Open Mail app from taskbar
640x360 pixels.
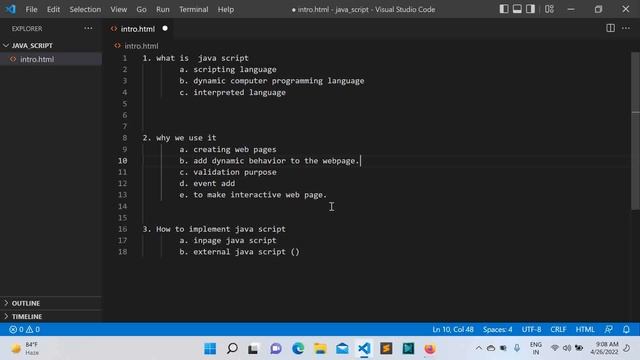pyautogui.click(x=342, y=349)
